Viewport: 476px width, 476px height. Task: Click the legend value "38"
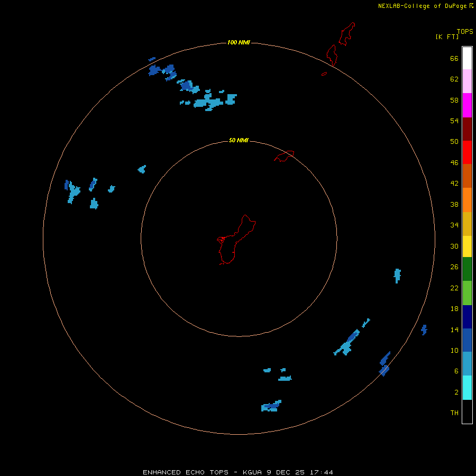pos(454,204)
